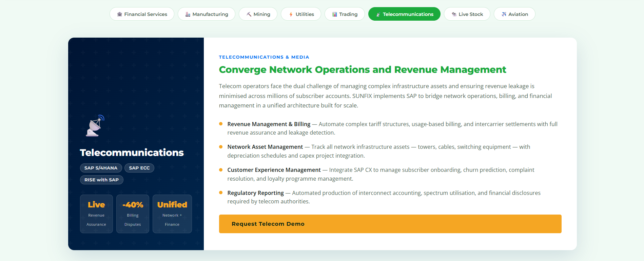Click the chart icon in Trading tab

pos(334,14)
